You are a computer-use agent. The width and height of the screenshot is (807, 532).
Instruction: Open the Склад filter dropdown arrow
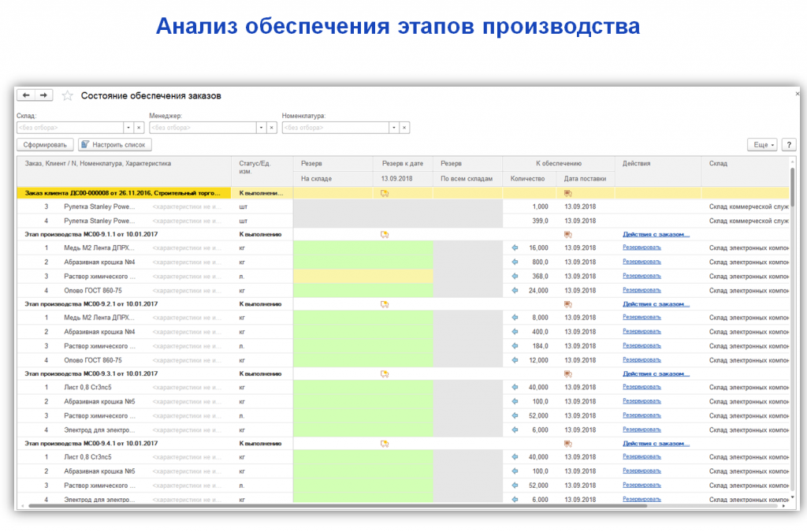tap(128, 128)
